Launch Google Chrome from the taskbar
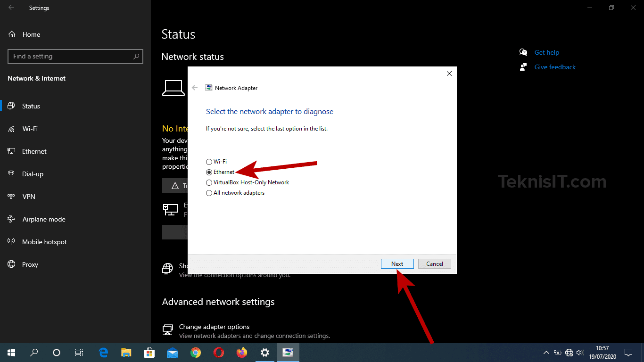The height and width of the screenshot is (362, 644). (195, 352)
